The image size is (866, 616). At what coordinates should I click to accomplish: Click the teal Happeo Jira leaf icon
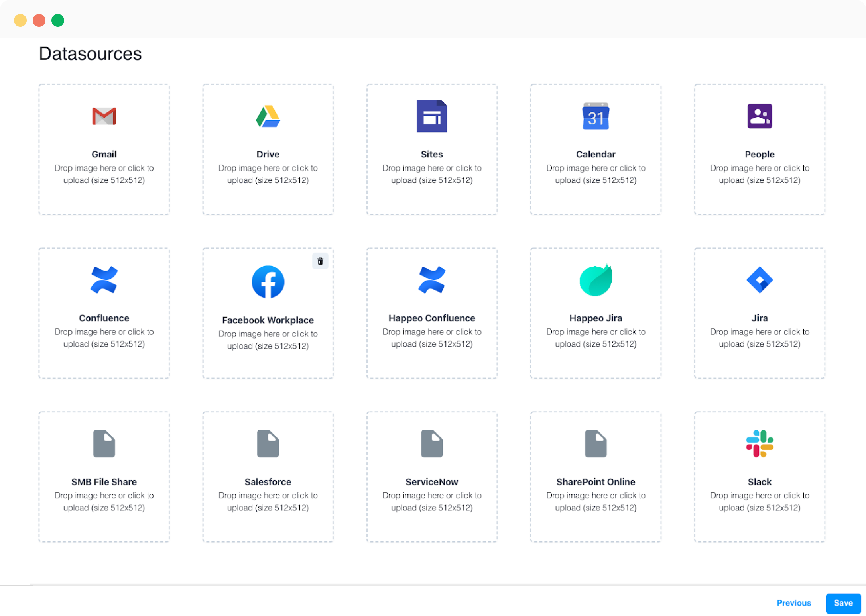pos(596,280)
